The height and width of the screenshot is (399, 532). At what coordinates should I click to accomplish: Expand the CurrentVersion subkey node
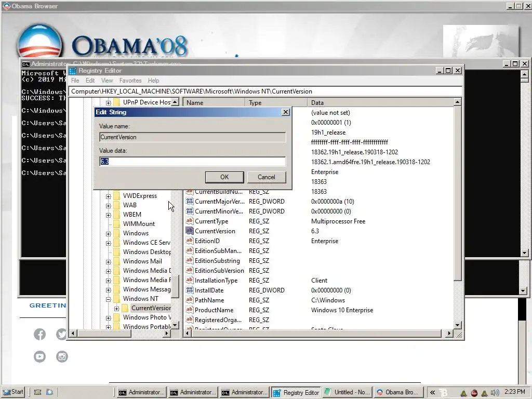tap(117, 309)
